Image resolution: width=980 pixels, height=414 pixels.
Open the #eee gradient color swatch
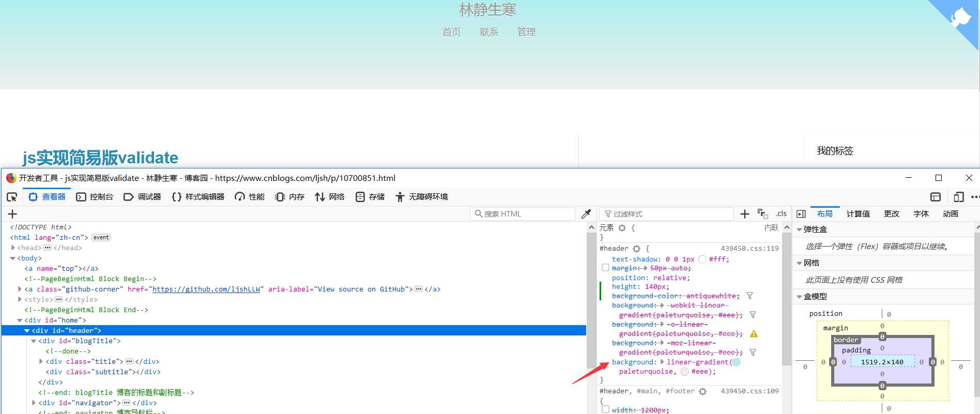pyautogui.click(x=685, y=372)
